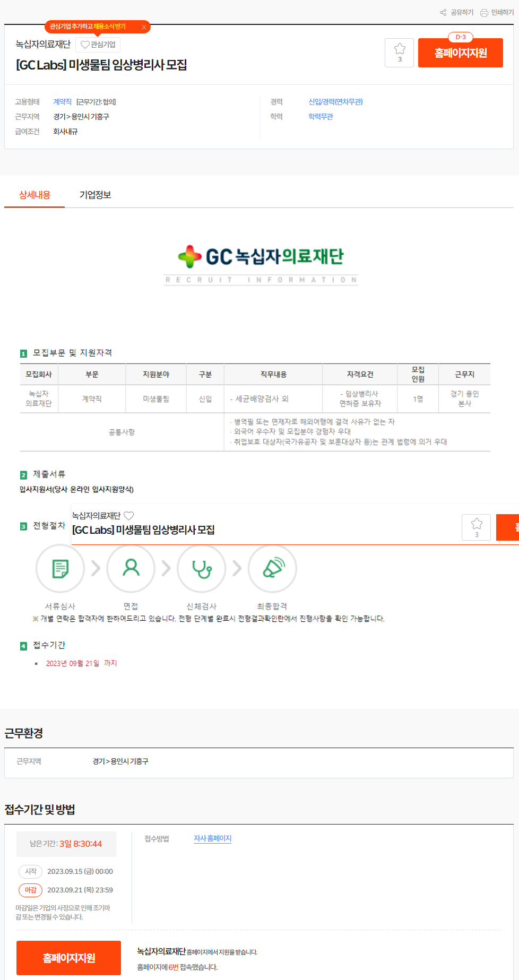Open the 계약직 employment type link

click(x=62, y=102)
